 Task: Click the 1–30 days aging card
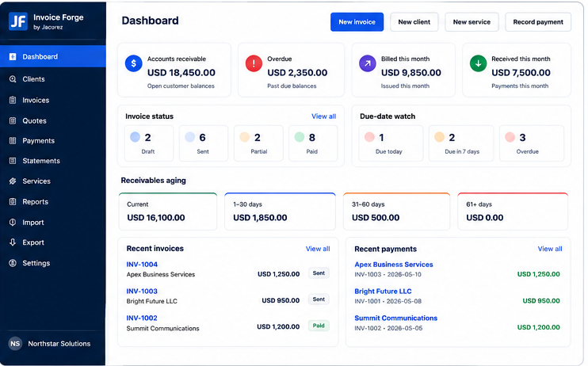[x=280, y=212]
